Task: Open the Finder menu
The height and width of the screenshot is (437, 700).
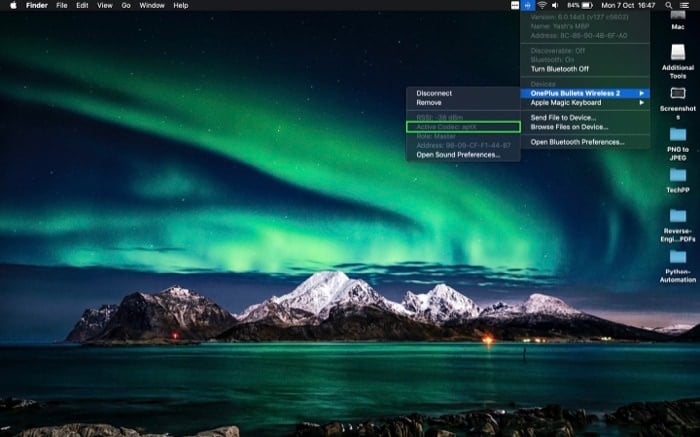Action: tap(37, 5)
